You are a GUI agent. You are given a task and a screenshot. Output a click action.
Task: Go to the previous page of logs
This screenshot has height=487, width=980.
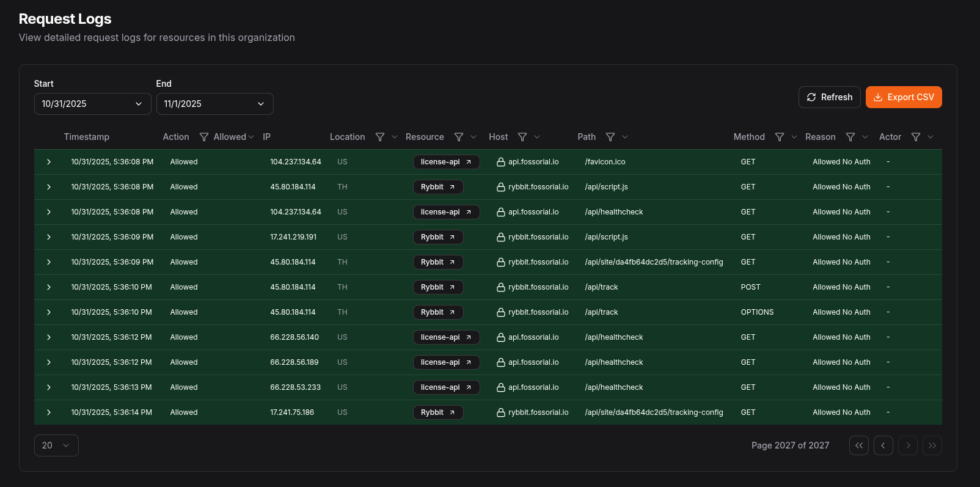(883, 445)
